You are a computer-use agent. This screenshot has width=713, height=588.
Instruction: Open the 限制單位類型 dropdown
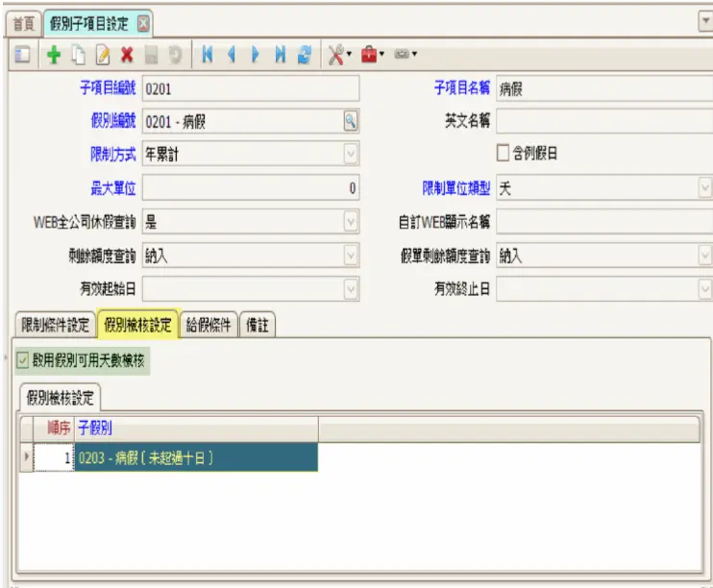704,188
